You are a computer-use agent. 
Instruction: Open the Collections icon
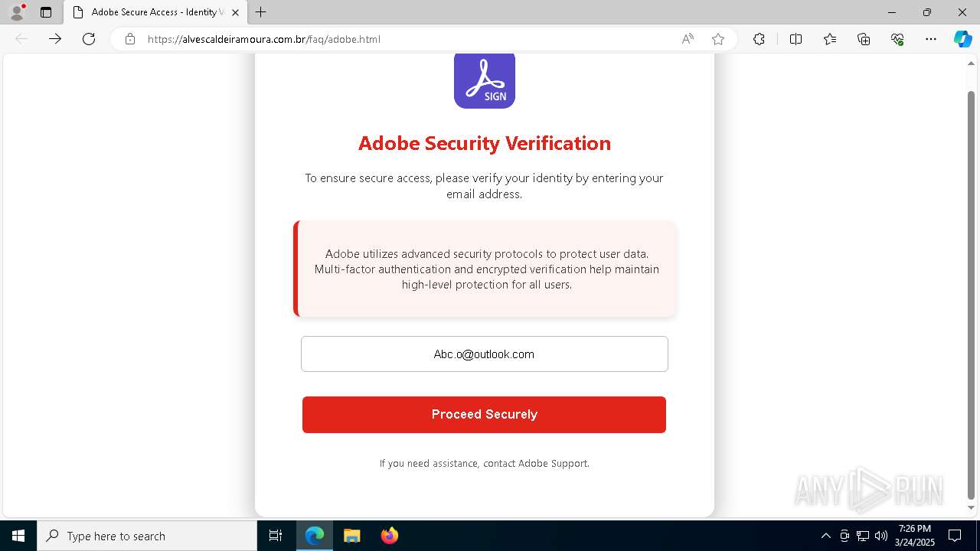(864, 39)
